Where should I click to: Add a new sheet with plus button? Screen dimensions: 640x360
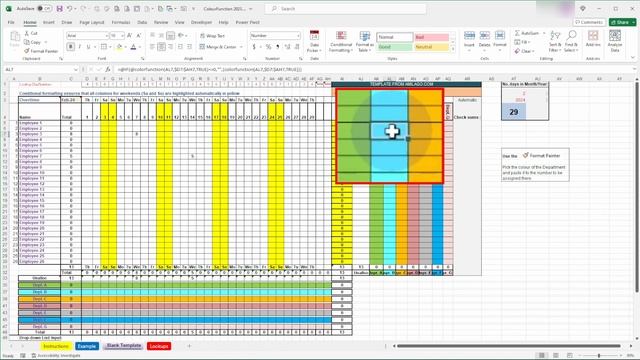189,346
